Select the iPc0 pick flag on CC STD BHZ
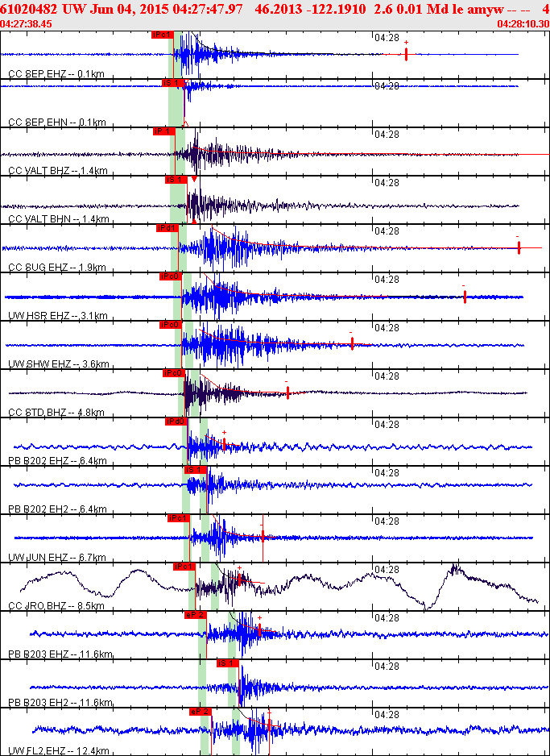 point(174,372)
